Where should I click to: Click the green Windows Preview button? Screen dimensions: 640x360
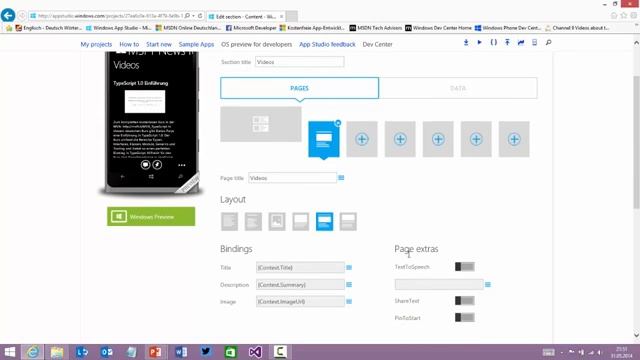151,216
